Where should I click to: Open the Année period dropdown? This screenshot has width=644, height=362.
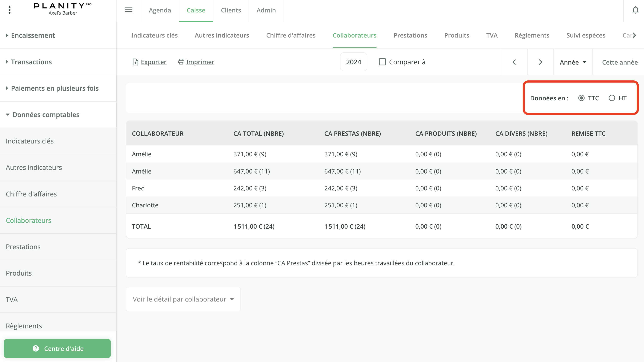point(573,62)
